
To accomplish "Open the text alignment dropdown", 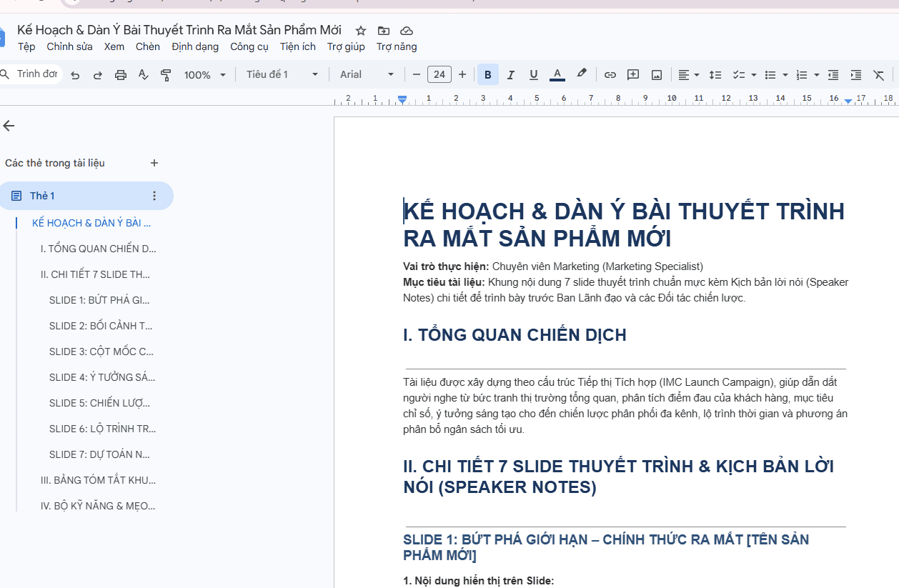I will tap(689, 75).
